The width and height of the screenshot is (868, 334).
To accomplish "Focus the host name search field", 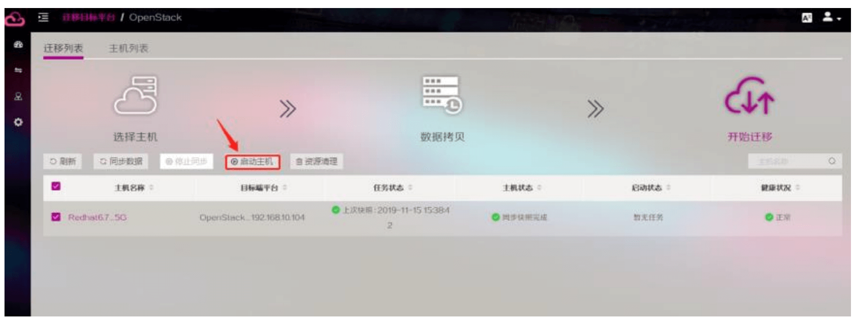I will pyautogui.click(x=795, y=161).
